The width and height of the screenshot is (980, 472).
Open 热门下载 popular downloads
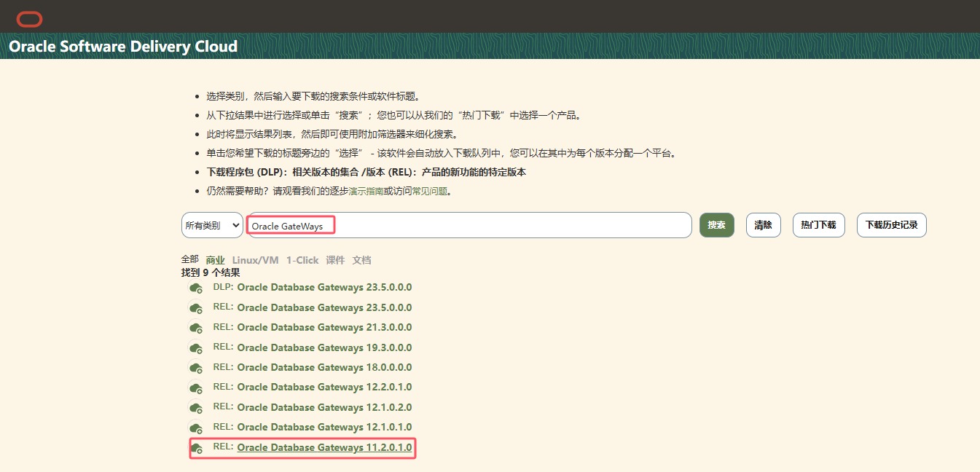coord(818,225)
